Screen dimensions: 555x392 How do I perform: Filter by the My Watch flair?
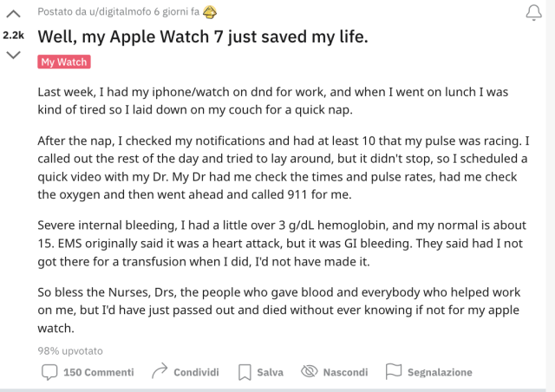point(64,62)
